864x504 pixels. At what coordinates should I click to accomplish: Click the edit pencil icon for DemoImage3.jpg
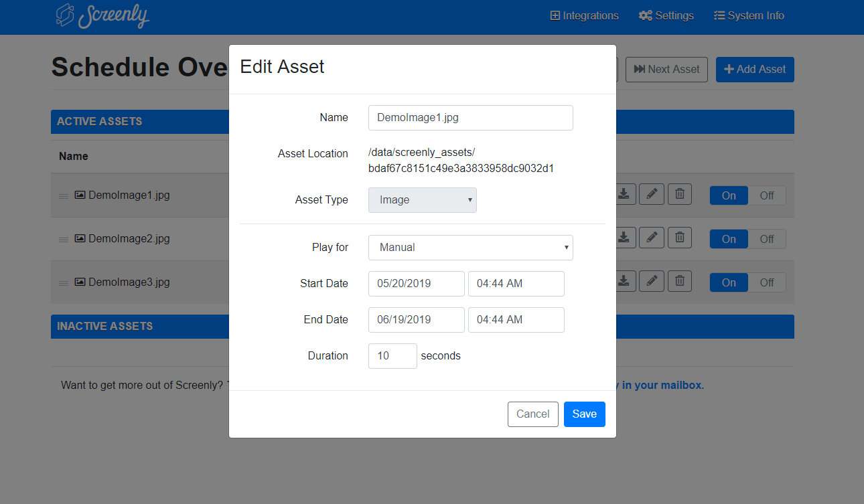point(652,282)
